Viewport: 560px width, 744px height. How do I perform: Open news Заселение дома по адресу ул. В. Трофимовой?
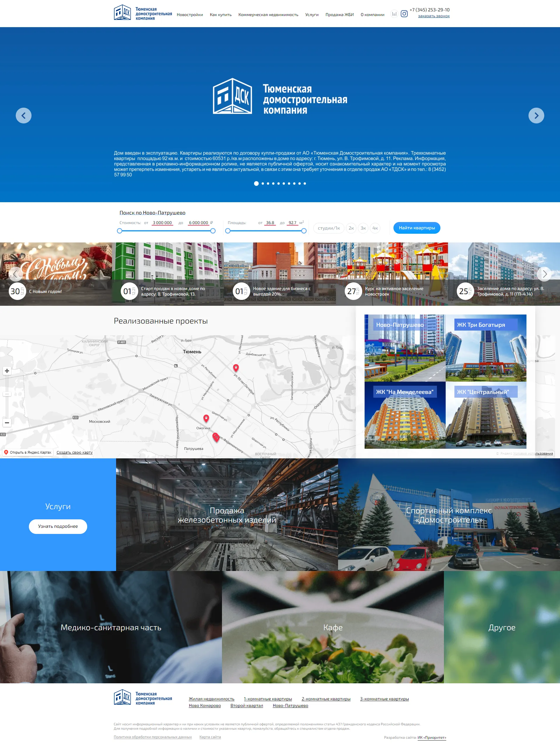click(x=504, y=274)
